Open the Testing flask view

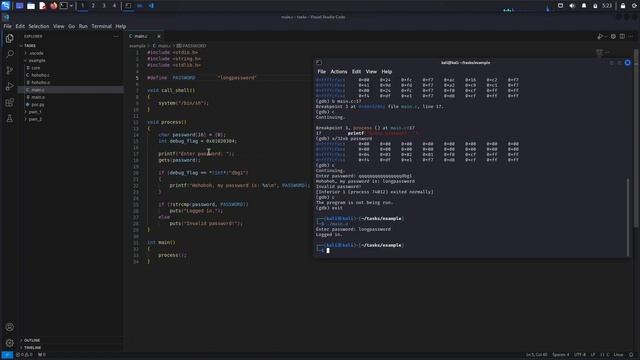tap(9, 118)
